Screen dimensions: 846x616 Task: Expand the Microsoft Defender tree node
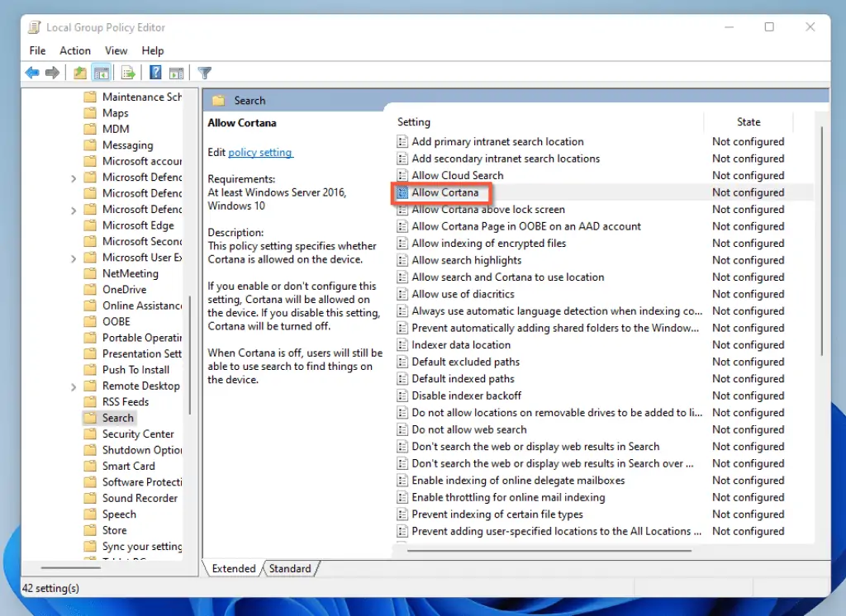[x=75, y=177]
